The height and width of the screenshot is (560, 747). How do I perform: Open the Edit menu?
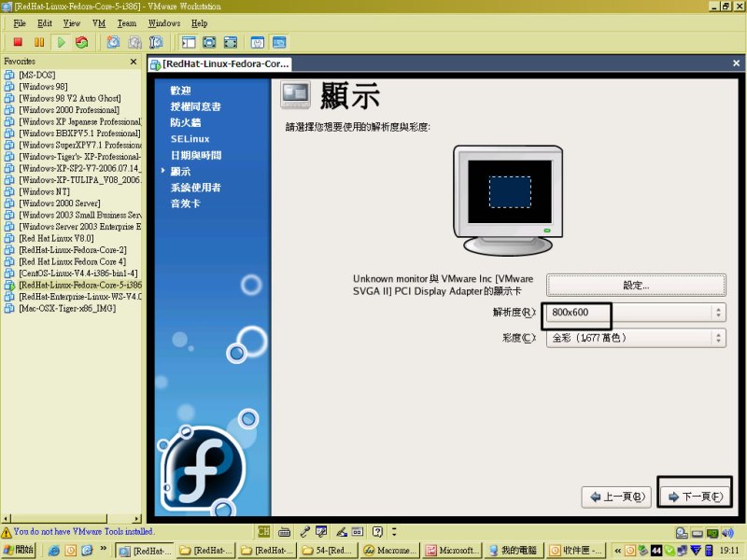click(45, 23)
